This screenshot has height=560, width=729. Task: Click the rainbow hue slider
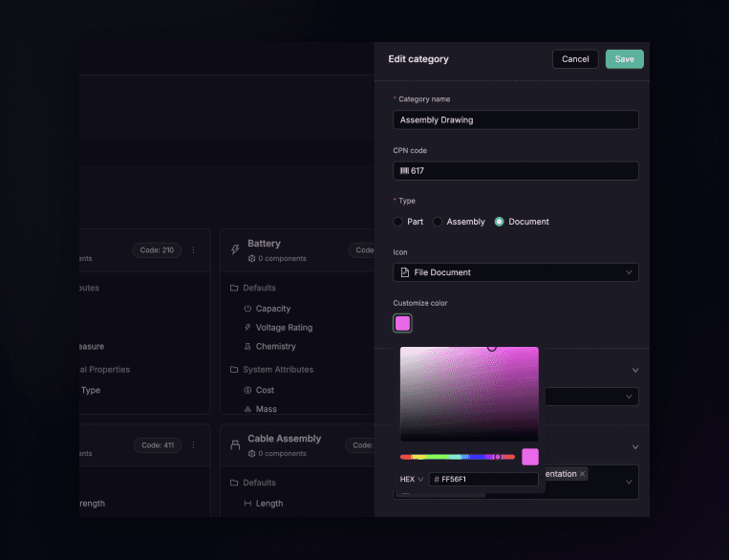pyautogui.click(x=457, y=457)
